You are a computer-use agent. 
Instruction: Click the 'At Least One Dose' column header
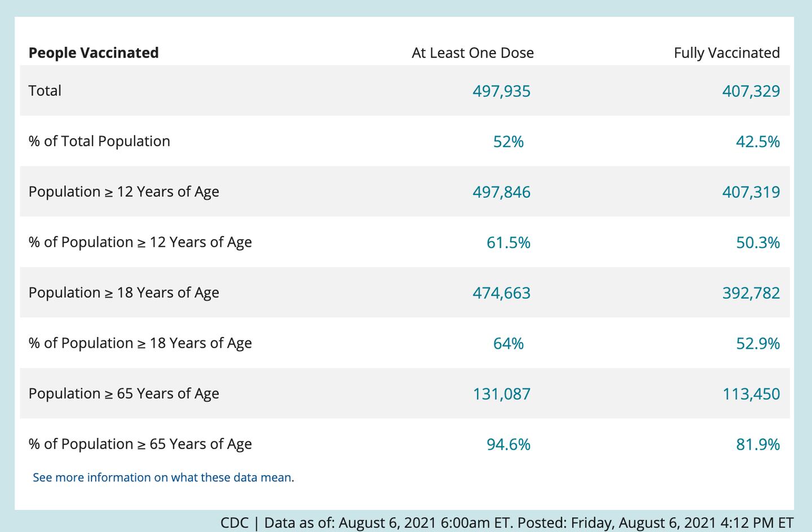(x=473, y=53)
